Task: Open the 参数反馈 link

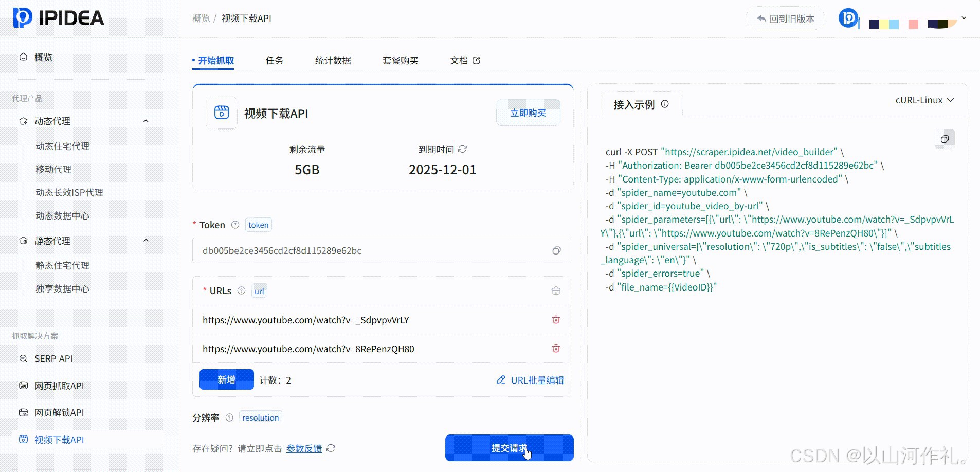Action: [x=304, y=448]
